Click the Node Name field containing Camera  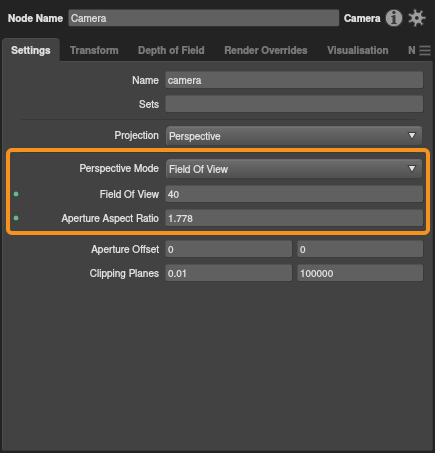(x=204, y=18)
